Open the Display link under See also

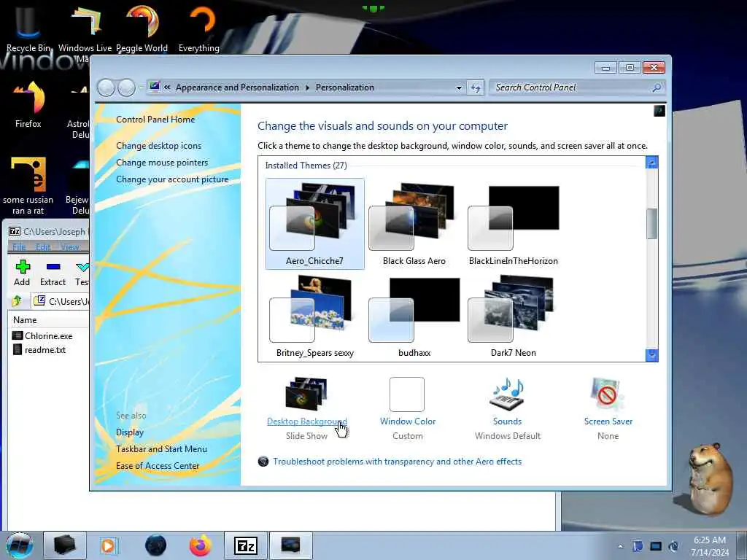130,432
